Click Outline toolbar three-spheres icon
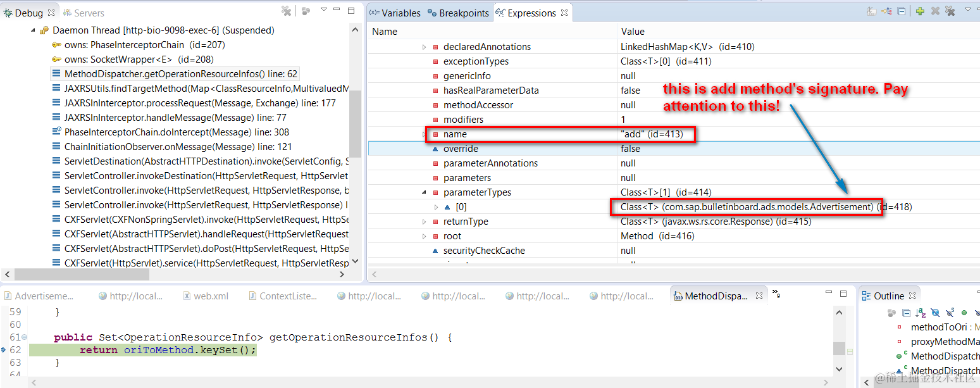 (892, 313)
